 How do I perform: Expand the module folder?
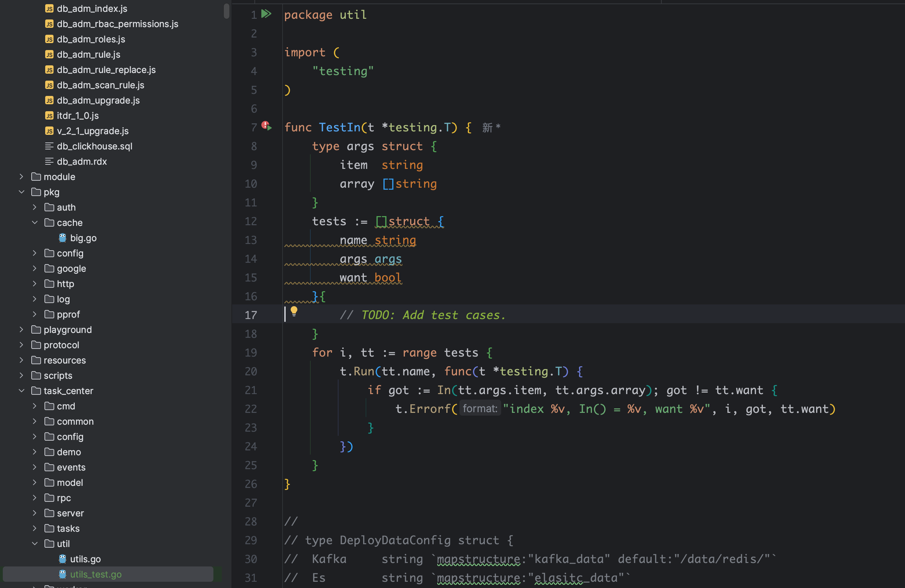(21, 177)
